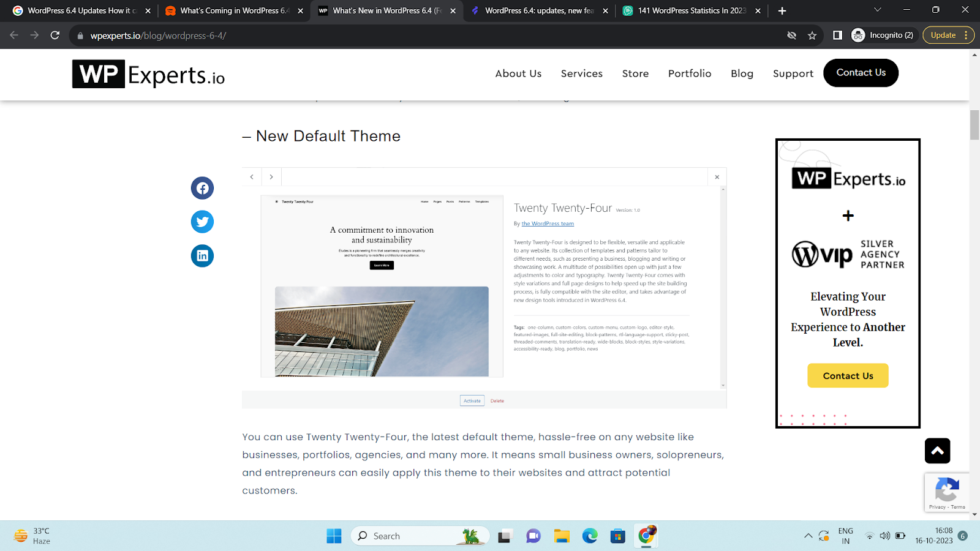
Task: Share article on Facebook
Action: pyautogui.click(x=202, y=188)
